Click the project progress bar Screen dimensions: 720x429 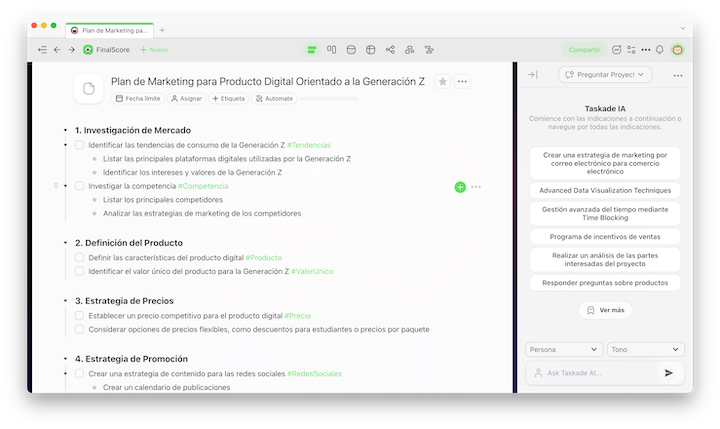(x=329, y=98)
